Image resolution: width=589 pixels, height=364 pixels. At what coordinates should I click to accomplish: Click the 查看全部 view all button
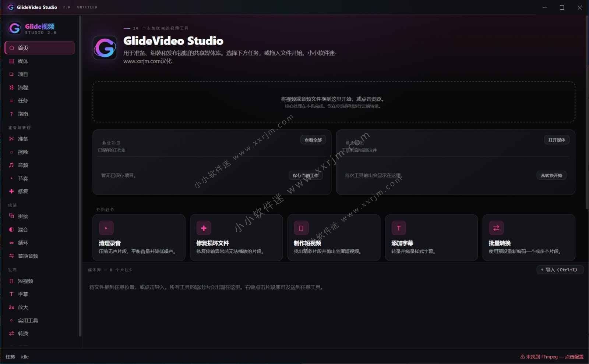click(x=313, y=140)
